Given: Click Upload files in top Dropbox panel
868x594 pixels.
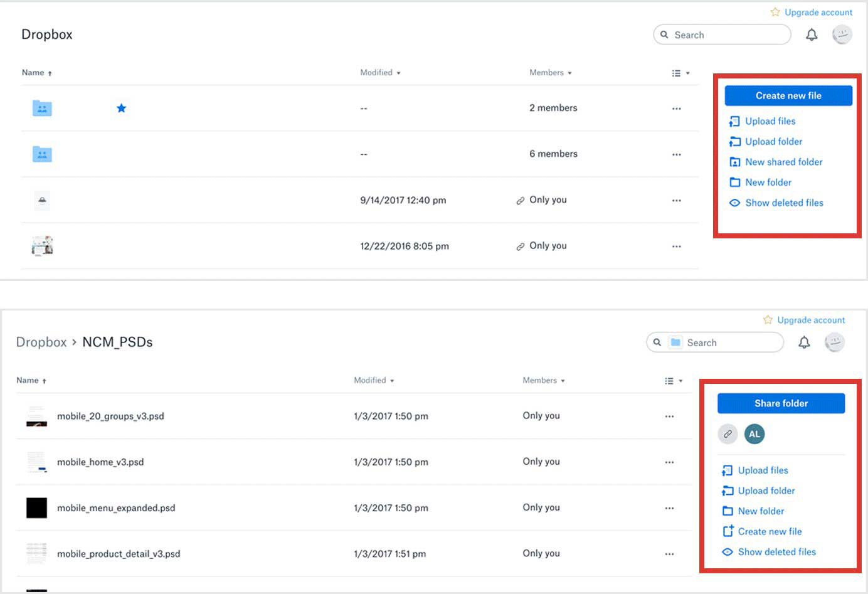Looking at the screenshot, I should tap(763, 121).
